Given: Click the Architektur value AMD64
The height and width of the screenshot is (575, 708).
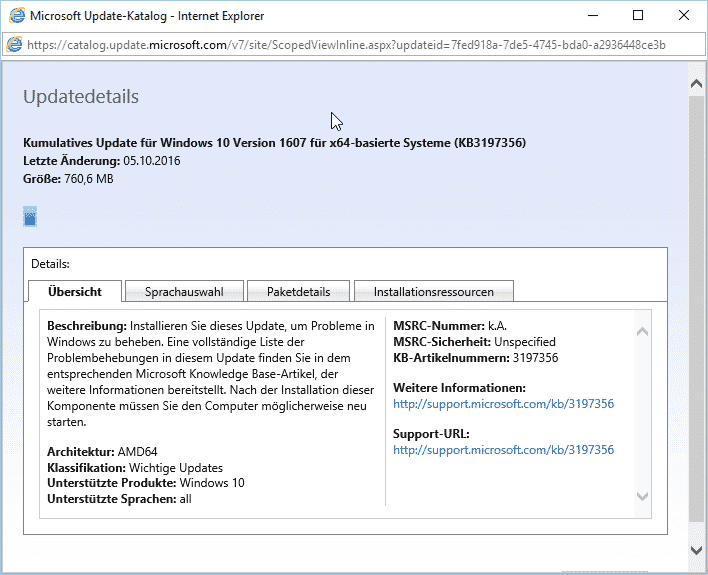Looking at the screenshot, I should (x=137, y=452).
